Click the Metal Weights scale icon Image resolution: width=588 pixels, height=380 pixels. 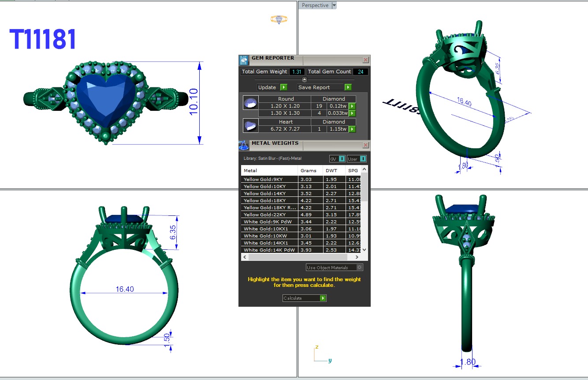tap(244, 145)
